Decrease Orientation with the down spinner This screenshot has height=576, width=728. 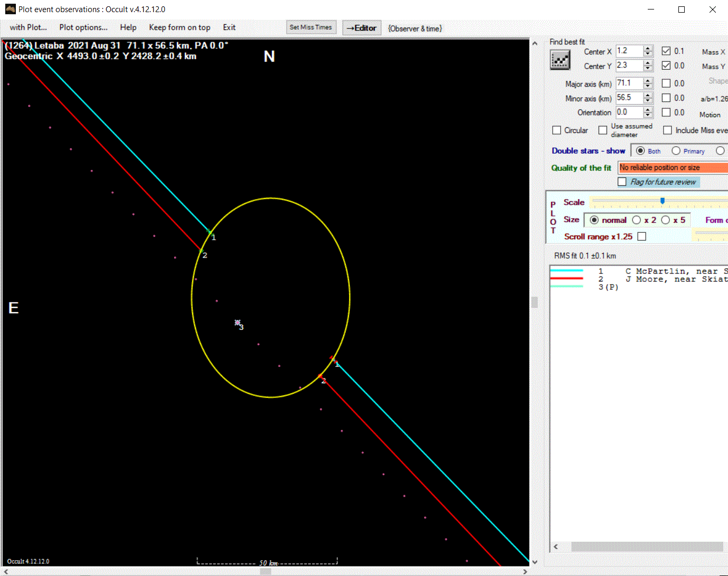648,115
